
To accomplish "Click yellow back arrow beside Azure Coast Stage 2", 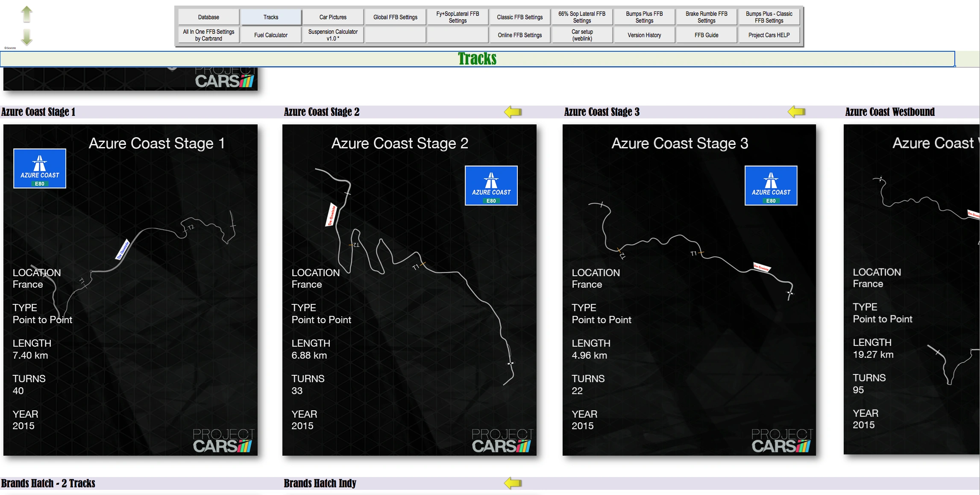I will click(x=513, y=112).
